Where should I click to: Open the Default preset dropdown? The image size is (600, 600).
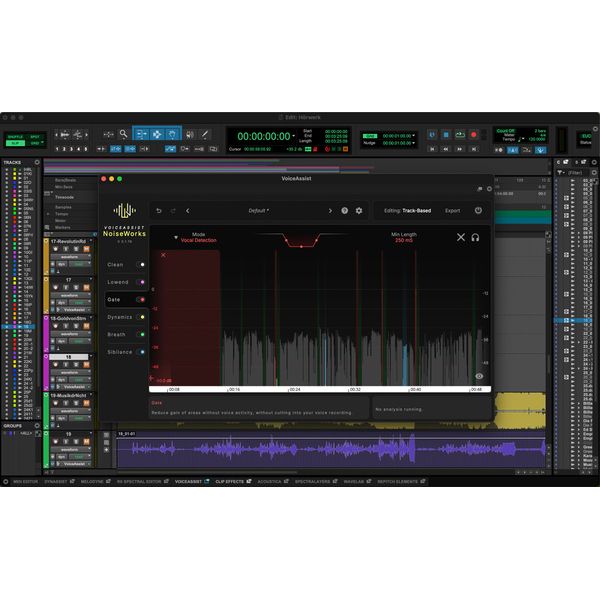tap(259, 211)
